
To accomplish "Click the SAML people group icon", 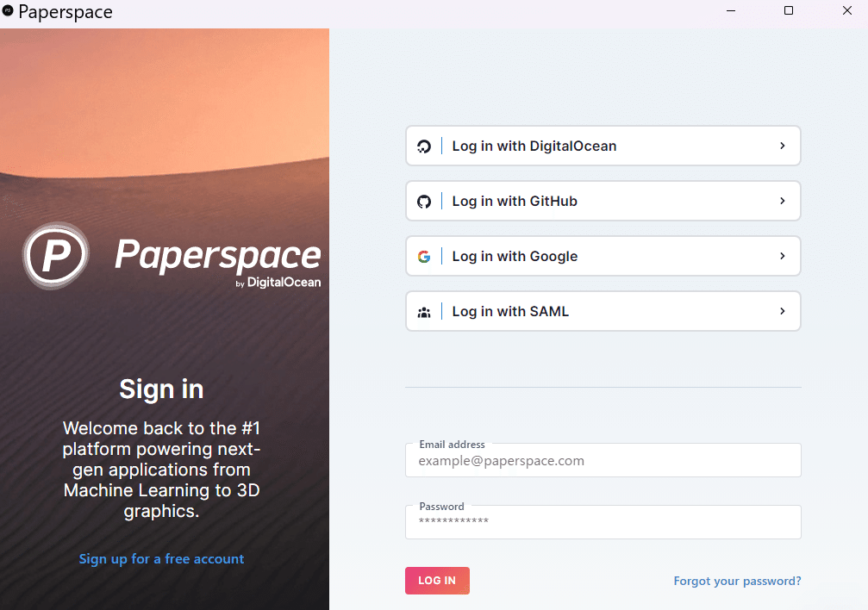I will coord(424,312).
